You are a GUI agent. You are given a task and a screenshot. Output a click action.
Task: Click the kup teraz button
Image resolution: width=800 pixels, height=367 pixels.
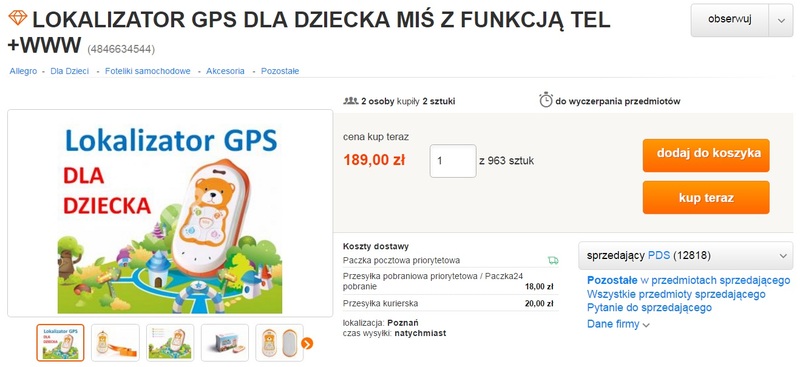(706, 198)
